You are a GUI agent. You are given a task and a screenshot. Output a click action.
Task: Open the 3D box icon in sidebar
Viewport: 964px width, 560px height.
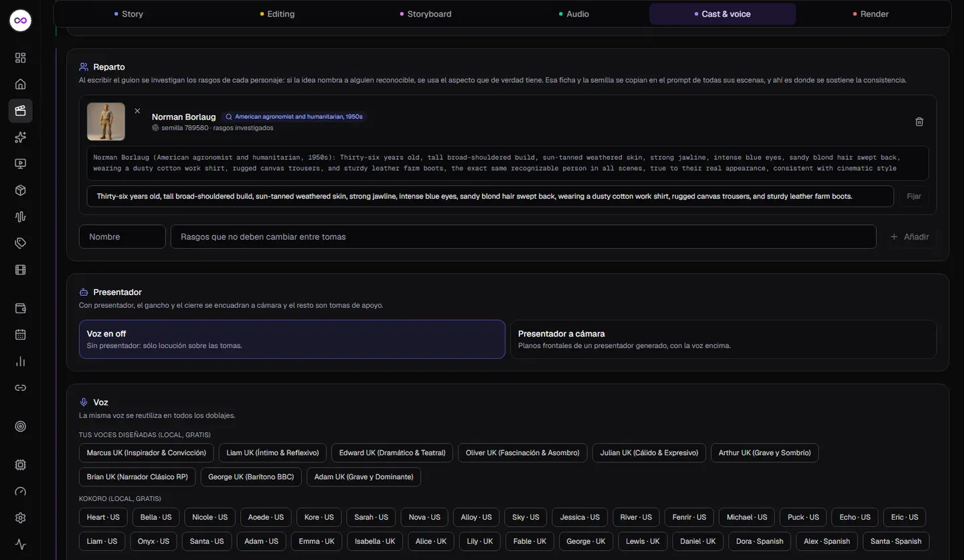(20, 190)
